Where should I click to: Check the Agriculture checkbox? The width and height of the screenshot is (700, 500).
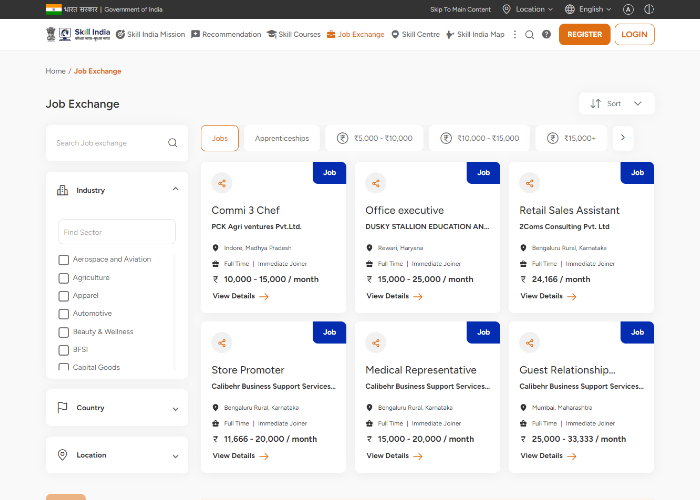click(64, 278)
